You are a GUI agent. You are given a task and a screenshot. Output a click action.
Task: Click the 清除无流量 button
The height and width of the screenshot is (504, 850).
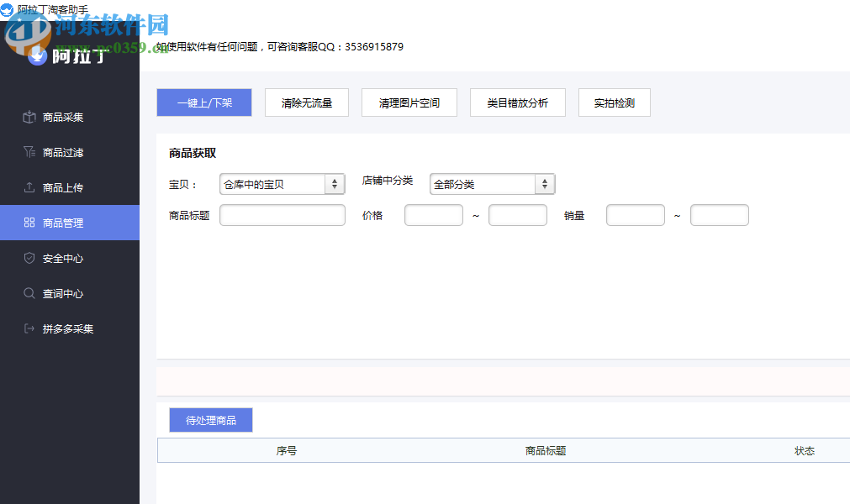pyautogui.click(x=306, y=102)
